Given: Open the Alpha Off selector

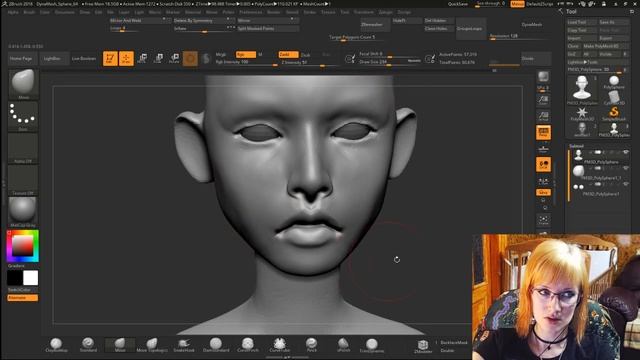Looking at the screenshot, I should [x=23, y=149].
